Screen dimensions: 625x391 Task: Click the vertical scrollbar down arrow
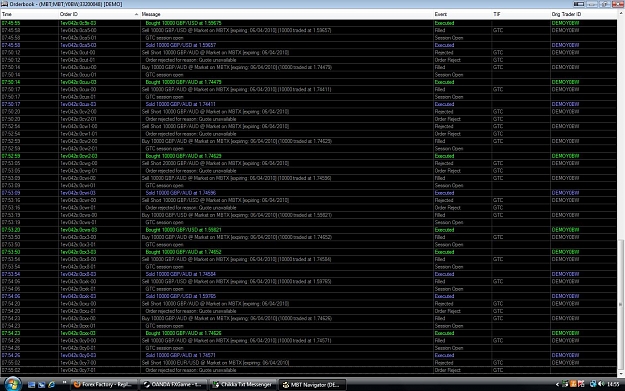pos(620,373)
